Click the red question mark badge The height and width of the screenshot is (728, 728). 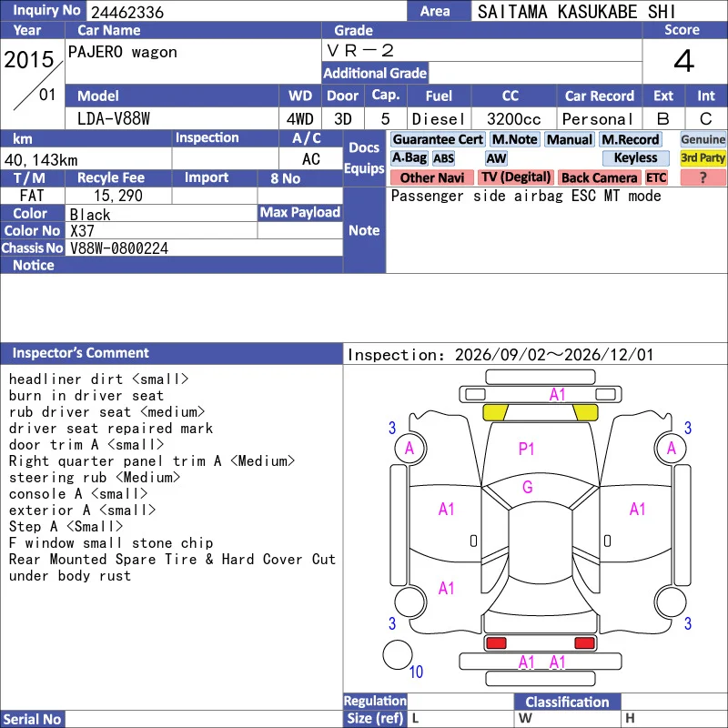coord(703,177)
